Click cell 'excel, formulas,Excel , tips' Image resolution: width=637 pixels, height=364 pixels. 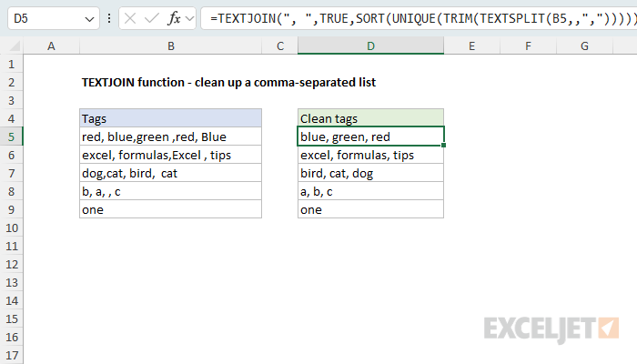171,156
